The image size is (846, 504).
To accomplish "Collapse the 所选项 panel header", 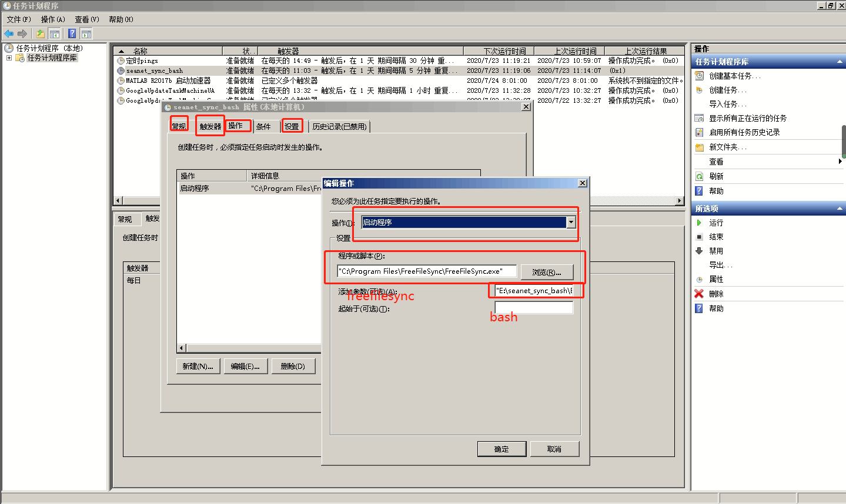I will 840,208.
